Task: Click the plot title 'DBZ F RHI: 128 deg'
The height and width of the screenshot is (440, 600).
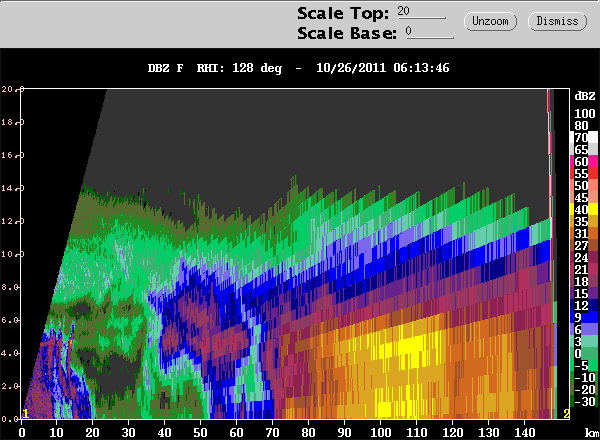Action: coord(215,68)
